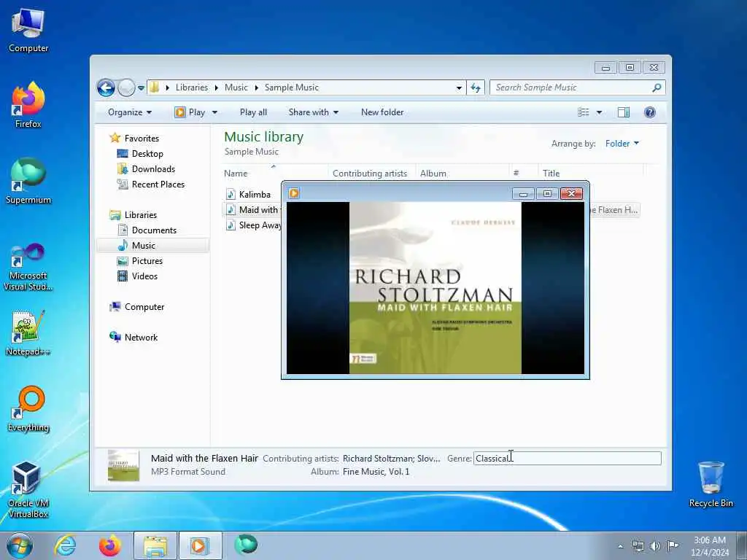747x560 pixels.
Task: Sort by the Name column header
Action: coord(275,173)
